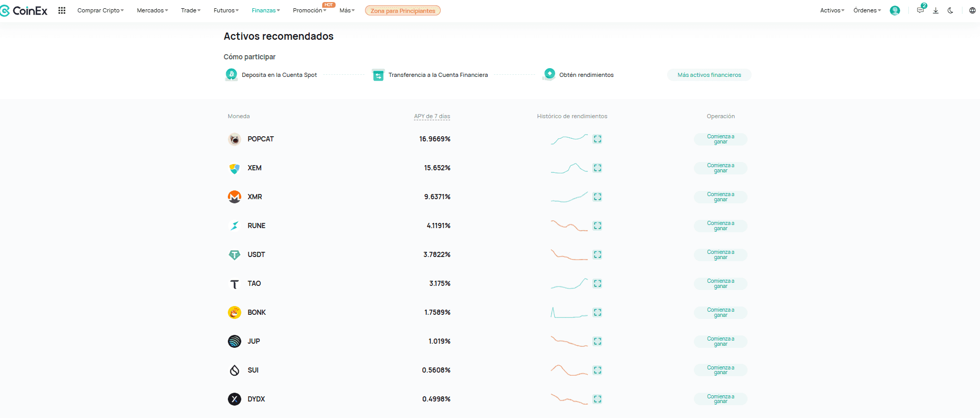Click SUI yield sparkline chart

(569, 370)
